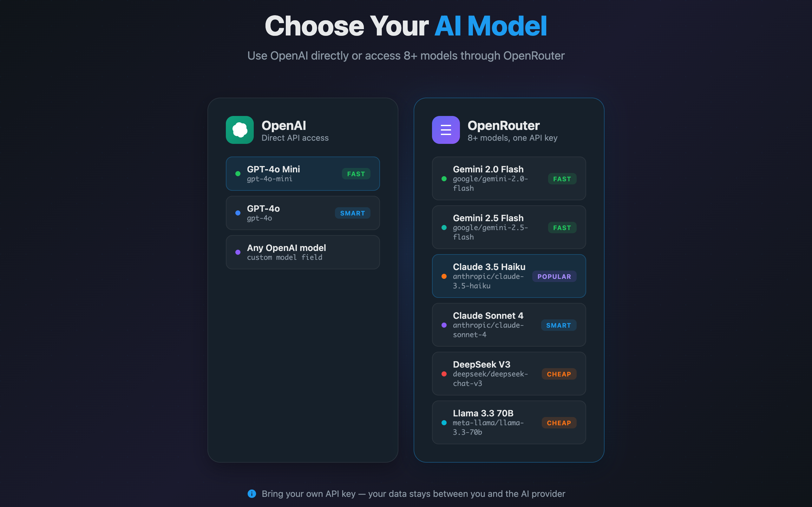Click the red dot beside DeepSeek V3
Screen dimensions: 812x507
point(444,374)
